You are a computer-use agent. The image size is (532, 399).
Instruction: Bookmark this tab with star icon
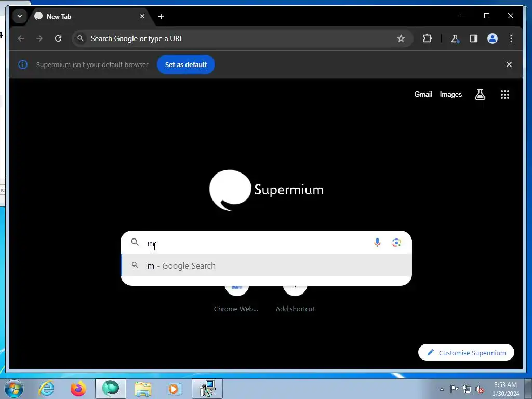tap(401, 38)
